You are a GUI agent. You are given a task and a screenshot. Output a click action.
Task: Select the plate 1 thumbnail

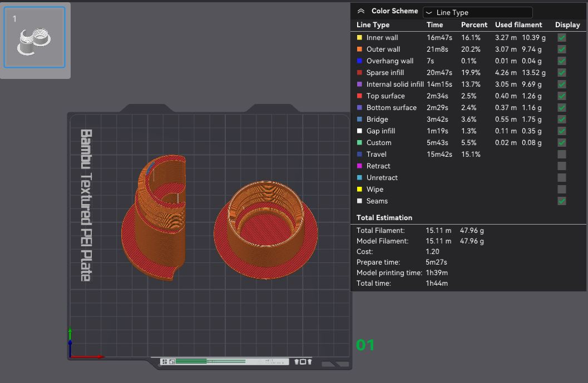click(x=34, y=37)
